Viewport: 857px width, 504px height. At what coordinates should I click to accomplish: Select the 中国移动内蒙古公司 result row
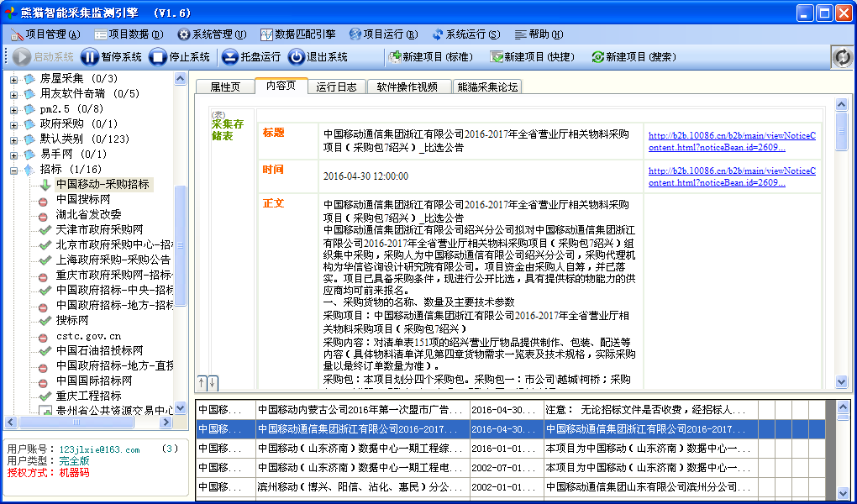point(361,411)
